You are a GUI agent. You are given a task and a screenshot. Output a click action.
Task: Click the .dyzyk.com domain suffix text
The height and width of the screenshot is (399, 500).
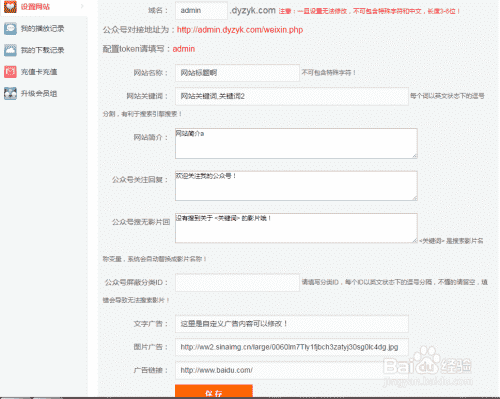click(x=253, y=11)
